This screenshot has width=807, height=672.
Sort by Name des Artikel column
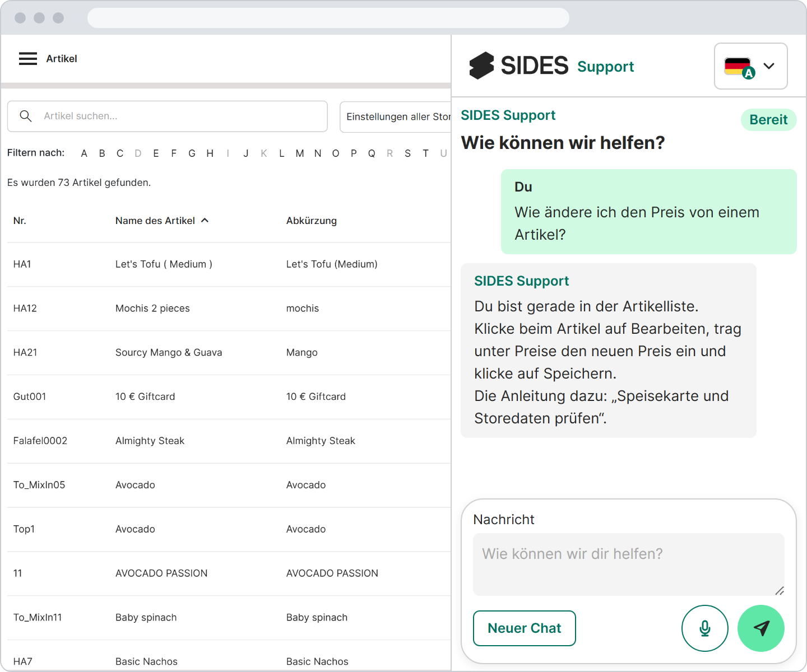point(162,221)
